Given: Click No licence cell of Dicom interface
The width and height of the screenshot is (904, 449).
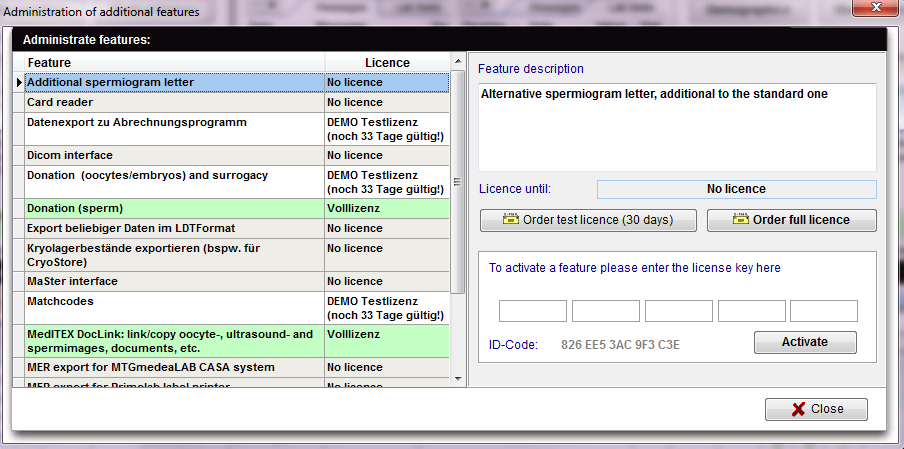Looking at the screenshot, I should pyautogui.click(x=387, y=155).
